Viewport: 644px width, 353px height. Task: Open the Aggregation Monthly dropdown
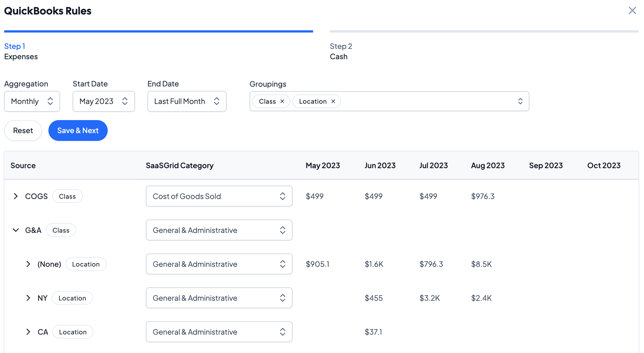32,101
